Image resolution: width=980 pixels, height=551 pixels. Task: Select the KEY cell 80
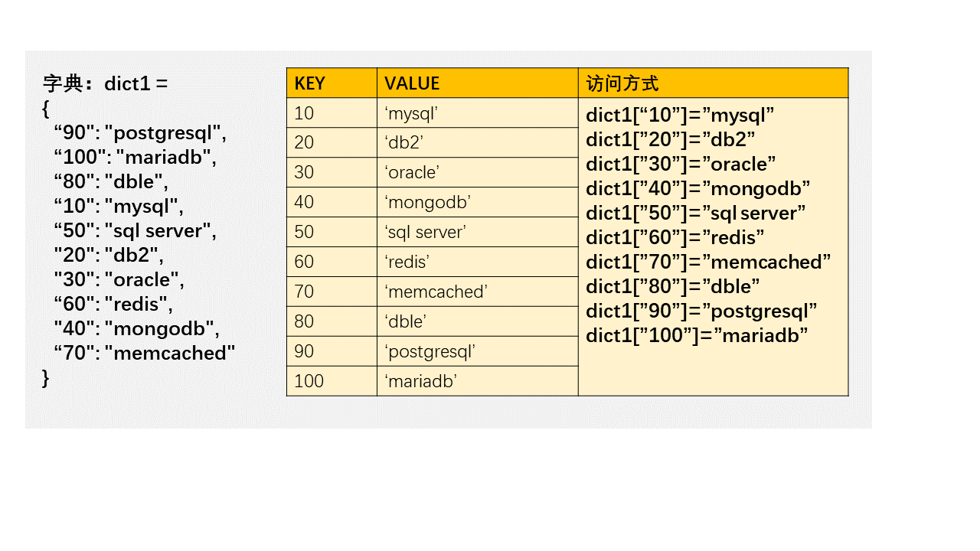pos(332,322)
